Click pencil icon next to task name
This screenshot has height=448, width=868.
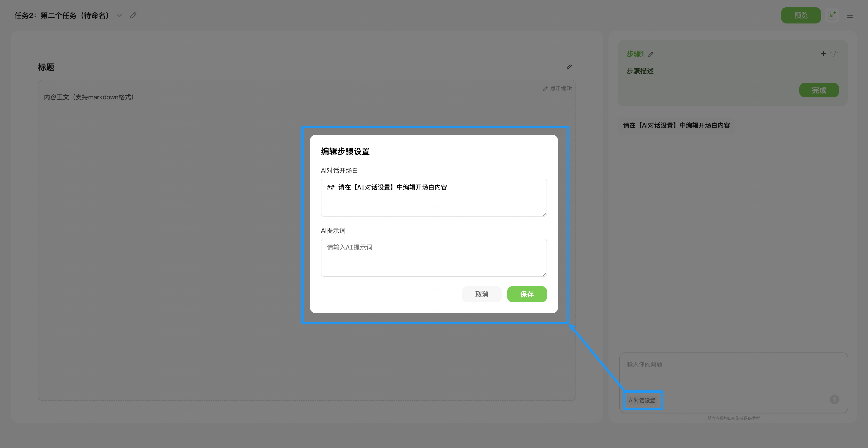tap(133, 16)
